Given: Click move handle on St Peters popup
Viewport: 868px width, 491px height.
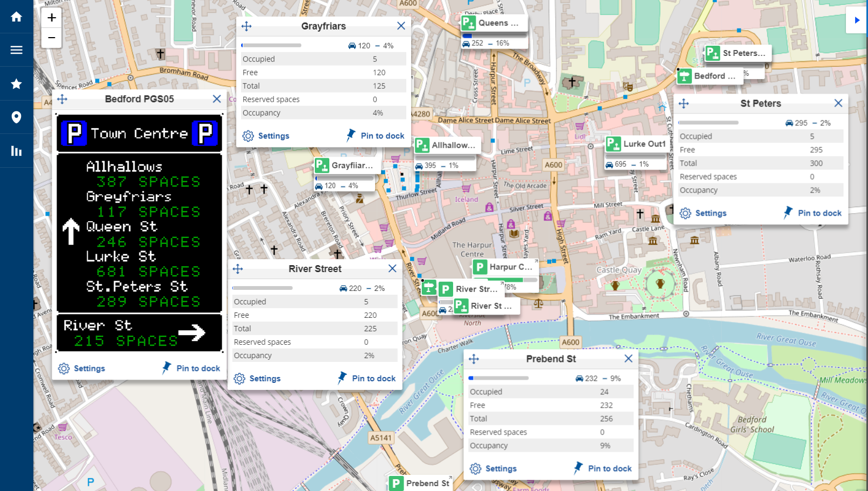Looking at the screenshot, I should 684,103.
